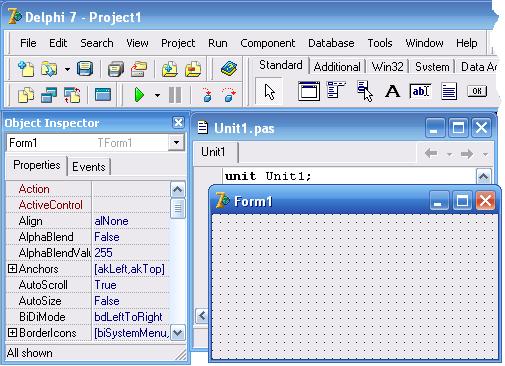Viewport: 505px width, 366px height.
Task: Select the Unit1 tab in code editor
Action: (x=215, y=152)
